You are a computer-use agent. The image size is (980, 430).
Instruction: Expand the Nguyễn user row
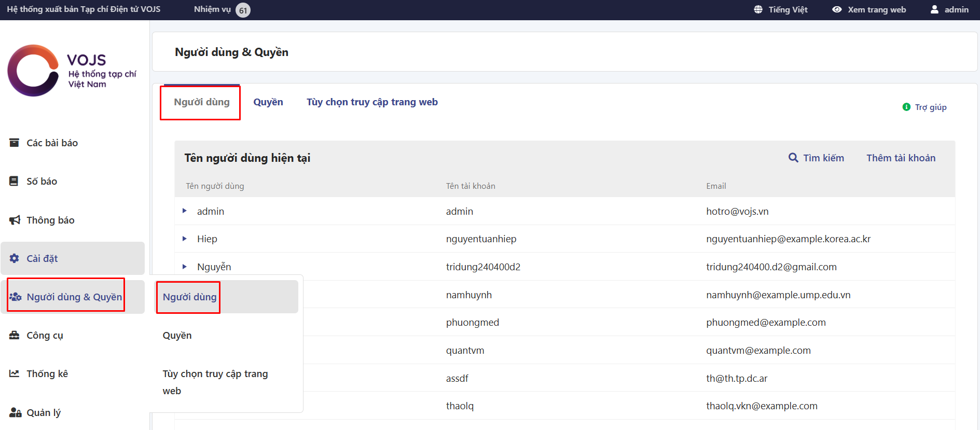coord(185,267)
